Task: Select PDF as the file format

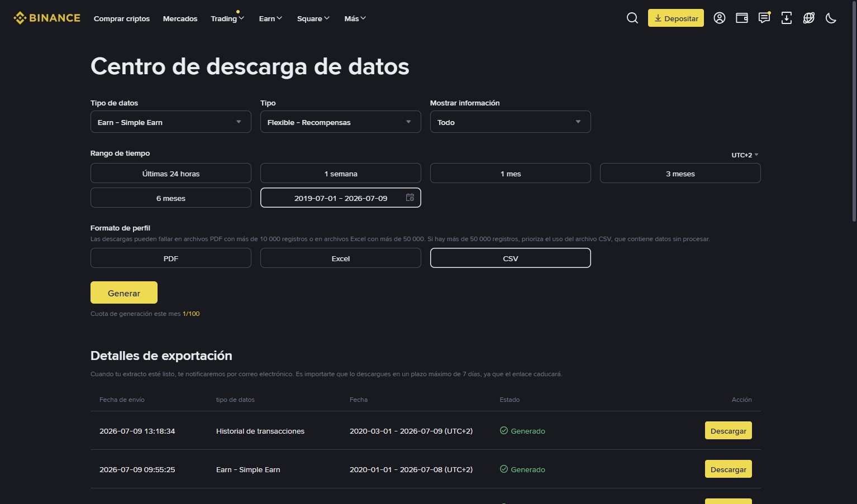Action: [x=171, y=258]
